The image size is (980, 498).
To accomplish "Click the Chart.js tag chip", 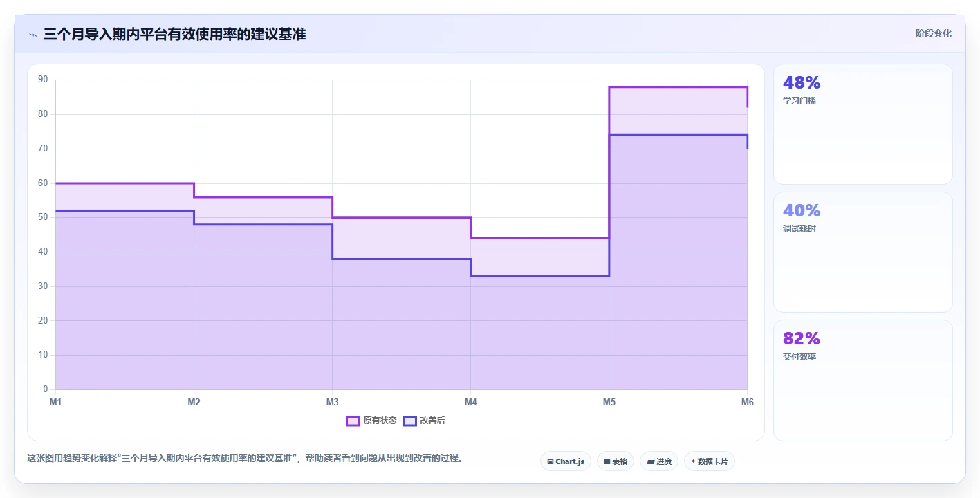I will 566,461.
